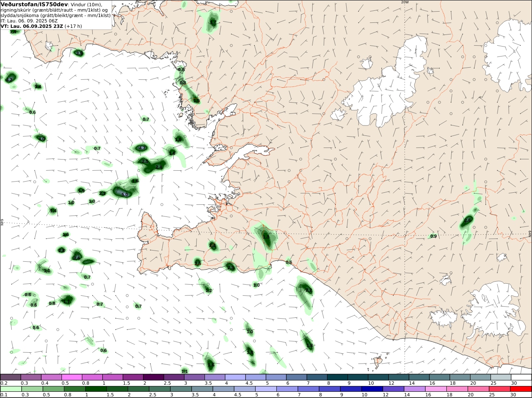This screenshot has width=532, height=398.
Task: Click the Veðurstofan/IS750dev title text
Action: [34, 4]
